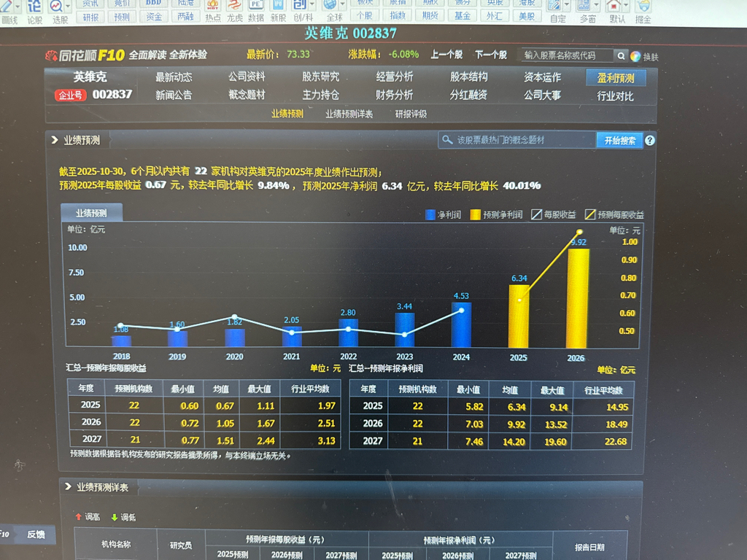Click the 开始搜索 button
747x560 pixels.
click(x=620, y=141)
